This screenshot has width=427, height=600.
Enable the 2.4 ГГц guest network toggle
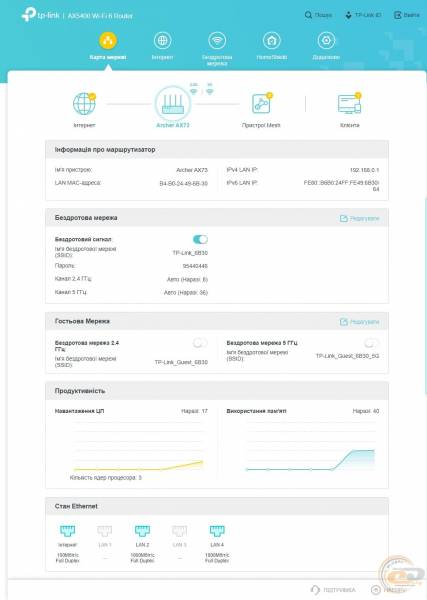click(x=200, y=343)
